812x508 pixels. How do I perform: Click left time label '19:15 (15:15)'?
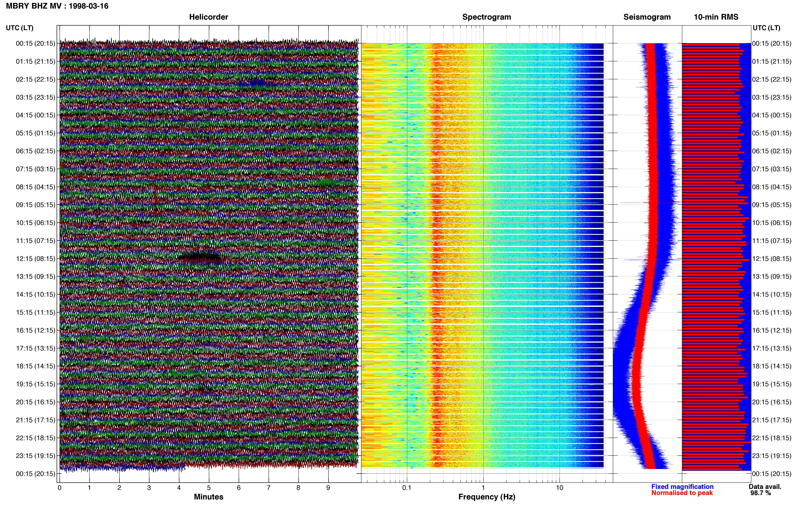(35, 384)
